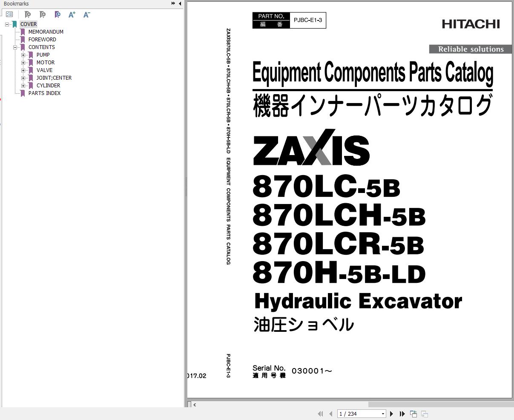
Task: Open the bookmarks options menu icon
Action: (x=9, y=14)
